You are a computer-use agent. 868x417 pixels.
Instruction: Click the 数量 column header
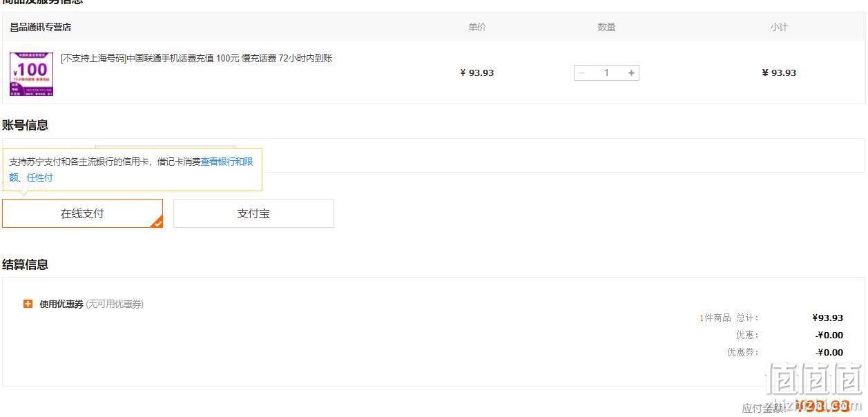(606, 27)
